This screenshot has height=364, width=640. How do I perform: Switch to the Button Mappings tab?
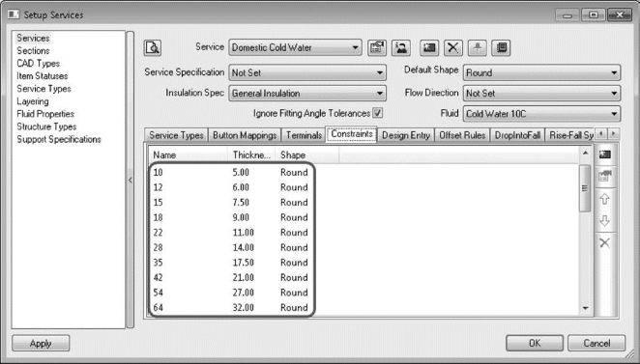[x=245, y=135]
